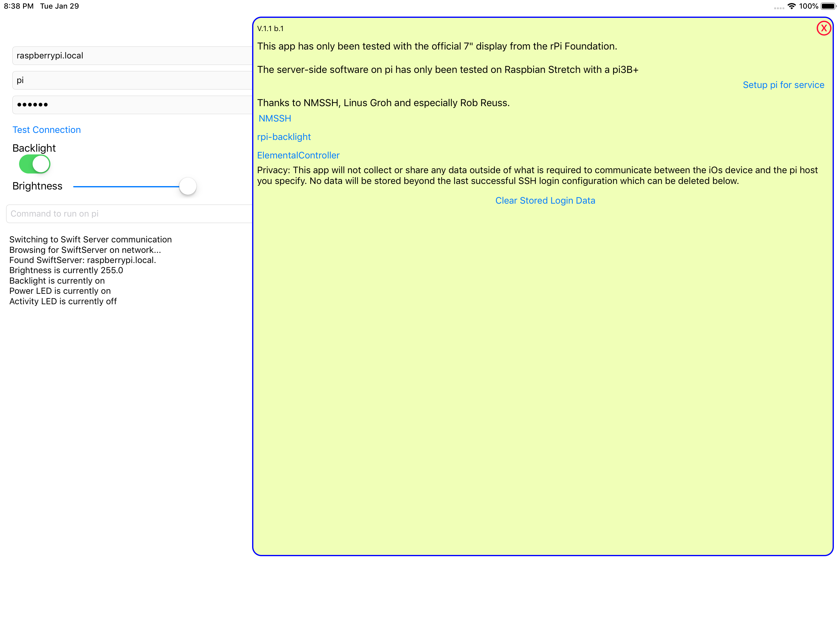Tap the Tue Jan 29 date
This screenshot has height=630, width=840.
click(60, 6)
